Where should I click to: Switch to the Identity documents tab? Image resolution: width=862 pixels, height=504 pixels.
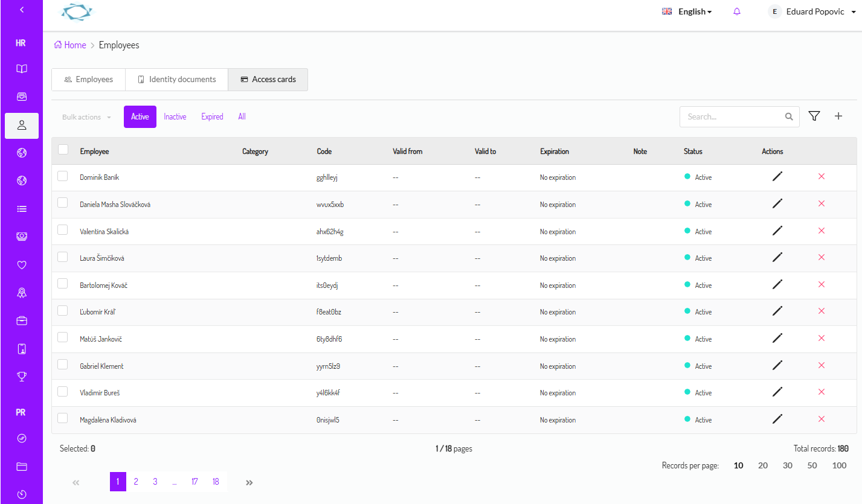pyautogui.click(x=176, y=80)
